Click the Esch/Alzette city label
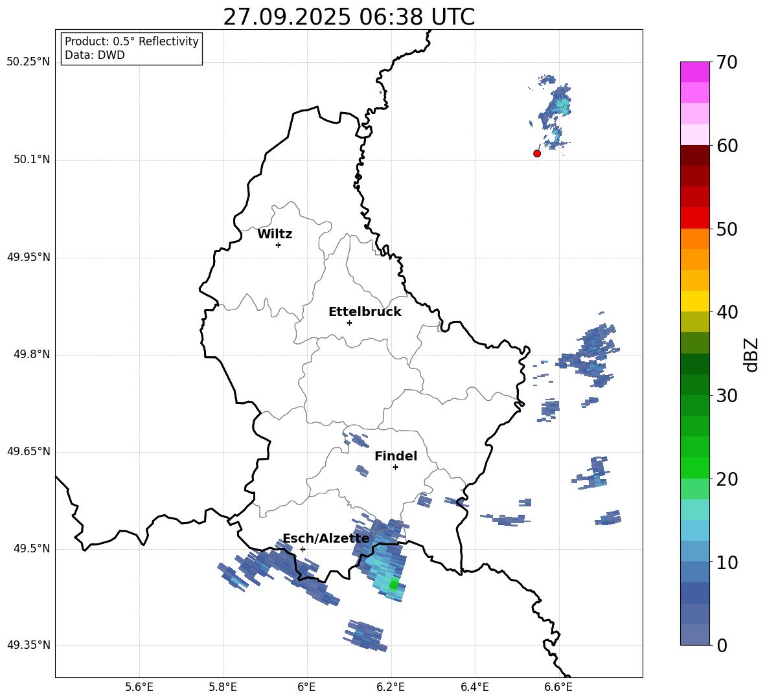 click(x=326, y=539)
